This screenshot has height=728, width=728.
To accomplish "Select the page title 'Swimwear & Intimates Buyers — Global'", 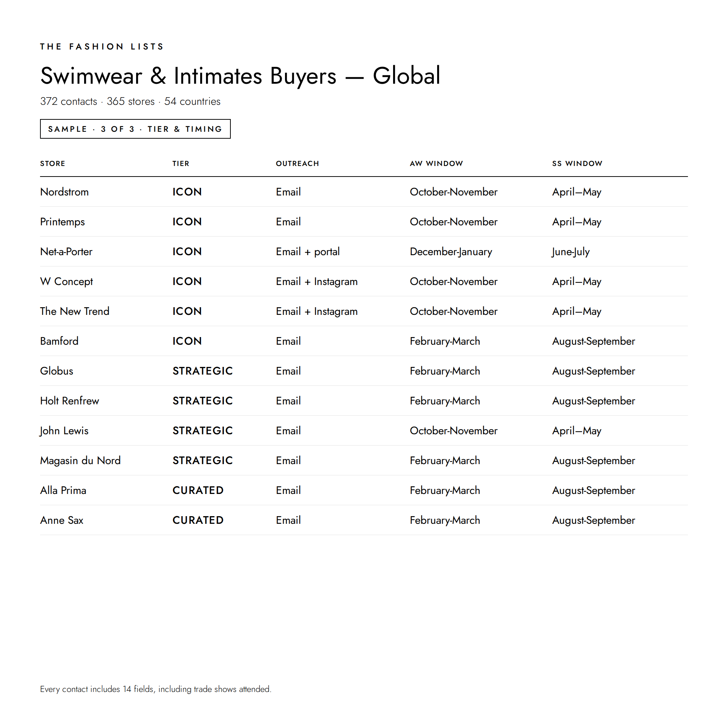I will coord(240,76).
